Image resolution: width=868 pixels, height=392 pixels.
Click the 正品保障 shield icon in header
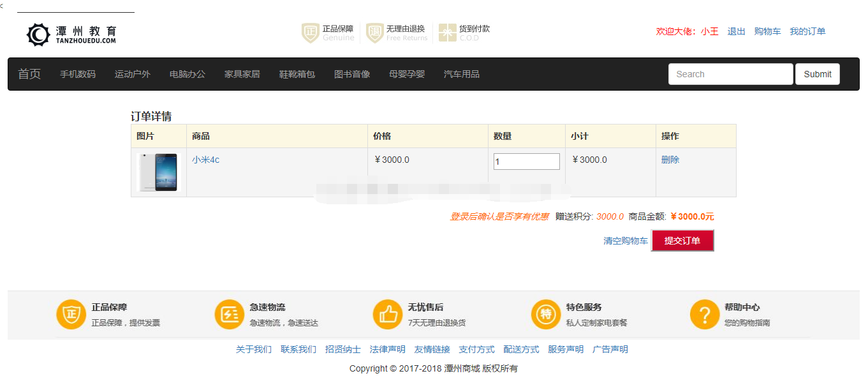click(x=311, y=33)
